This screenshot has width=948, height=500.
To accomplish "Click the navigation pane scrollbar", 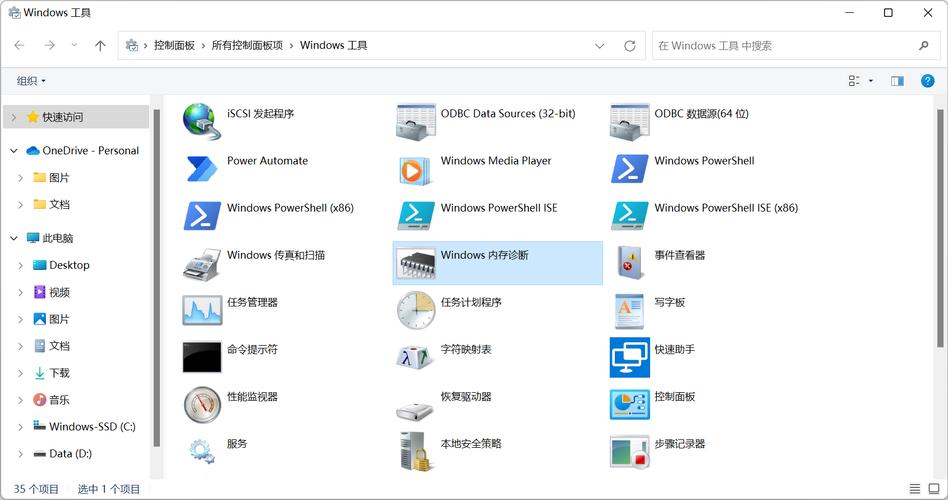I will [157, 278].
